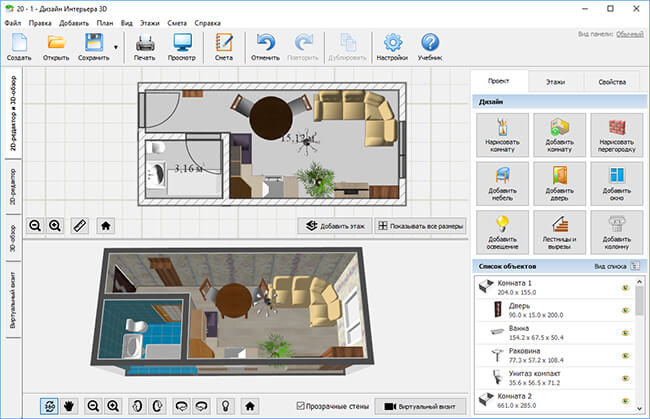Change list view via Вид списка icon

point(635,266)
